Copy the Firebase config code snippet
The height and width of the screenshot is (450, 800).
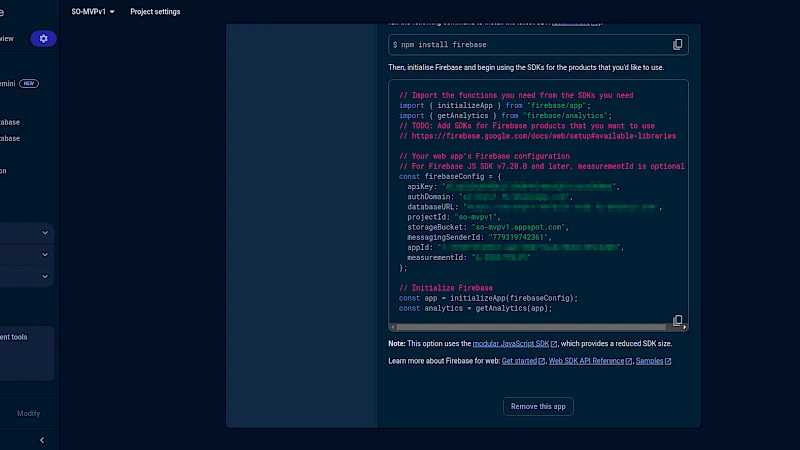(677, 320)
